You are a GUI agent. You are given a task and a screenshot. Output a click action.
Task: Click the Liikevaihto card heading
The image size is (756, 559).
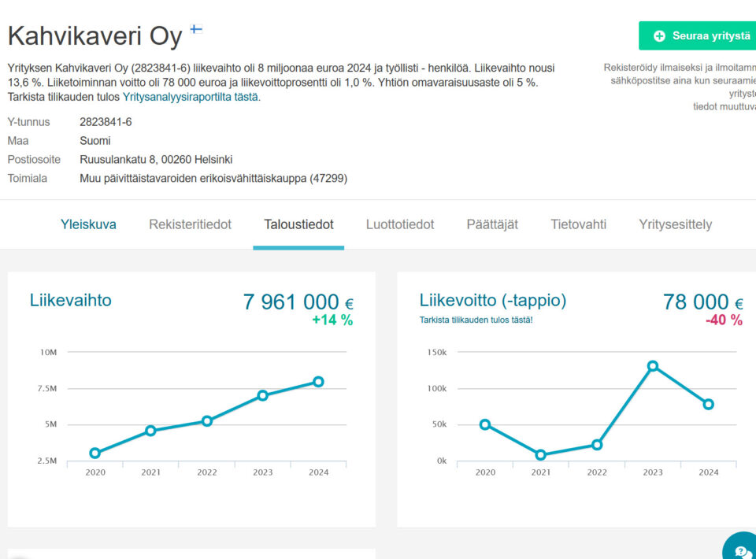pyautogui.click(x=70, y=300)
